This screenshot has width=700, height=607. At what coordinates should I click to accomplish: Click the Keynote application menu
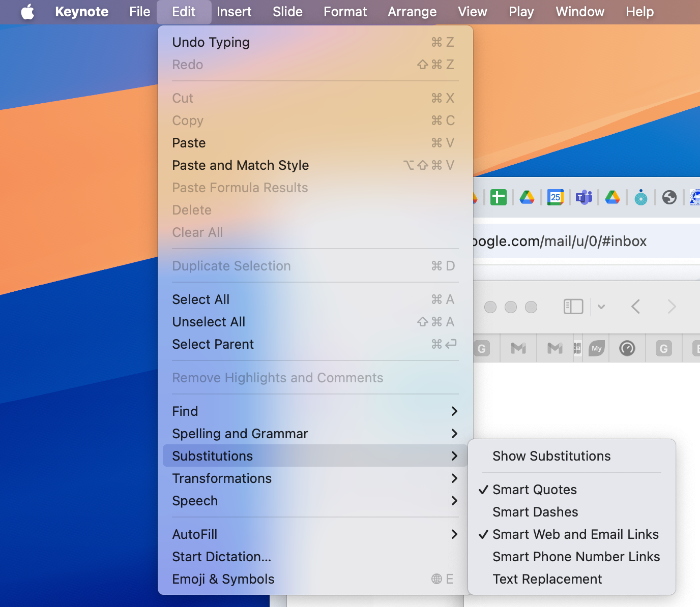click(x=81, y=12)
